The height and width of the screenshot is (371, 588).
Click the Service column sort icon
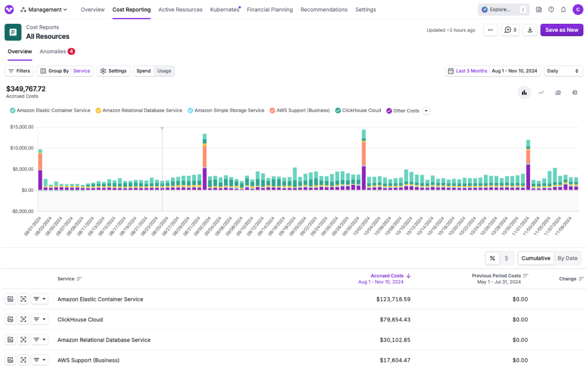click(x=79, y=279)
